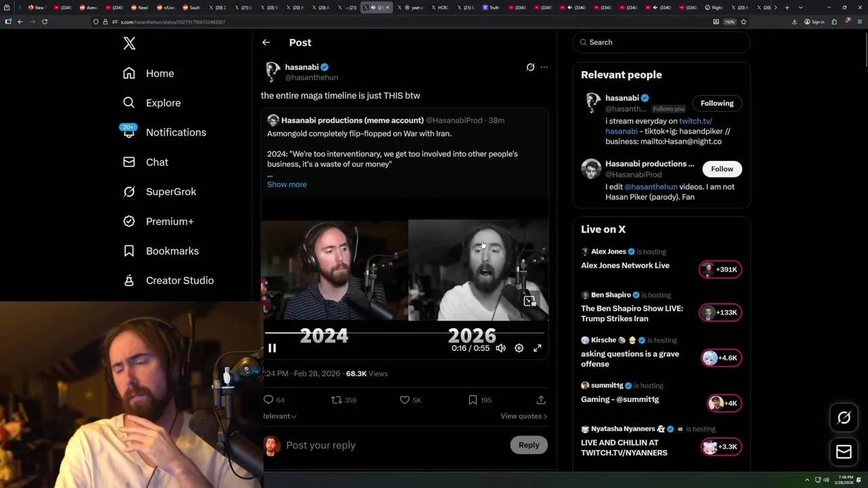The width and height of the screenshot is (868, 488).
Task: Open Explore page
Action: point(152,103)
